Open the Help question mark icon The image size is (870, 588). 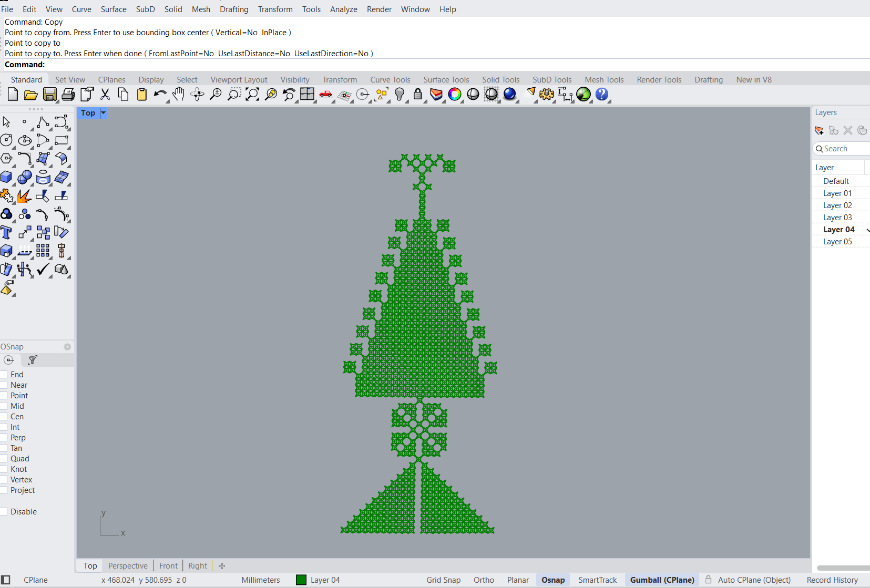602,95
